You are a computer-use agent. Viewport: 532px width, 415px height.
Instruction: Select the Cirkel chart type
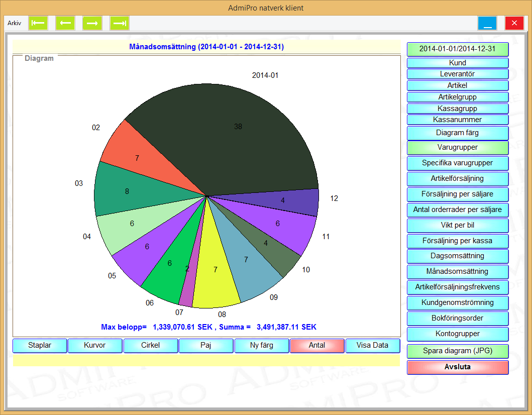click(151, 346)
